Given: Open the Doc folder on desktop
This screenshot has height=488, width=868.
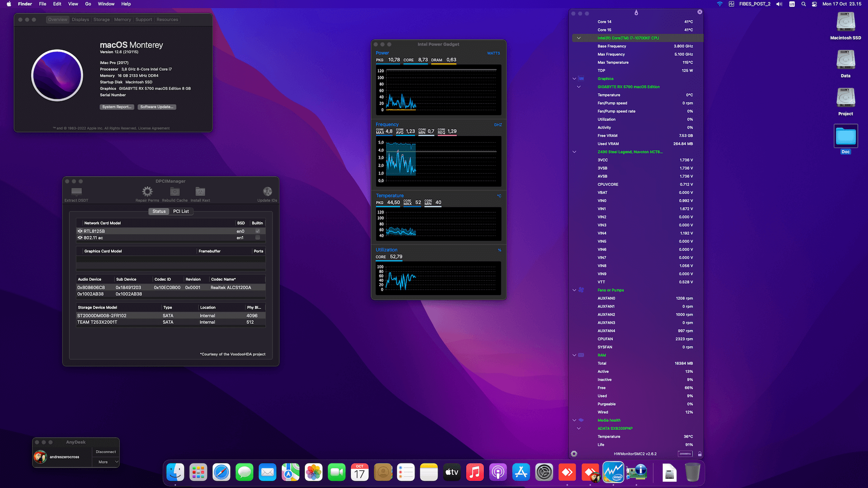Looking at the screenshot, I should 845,136.
